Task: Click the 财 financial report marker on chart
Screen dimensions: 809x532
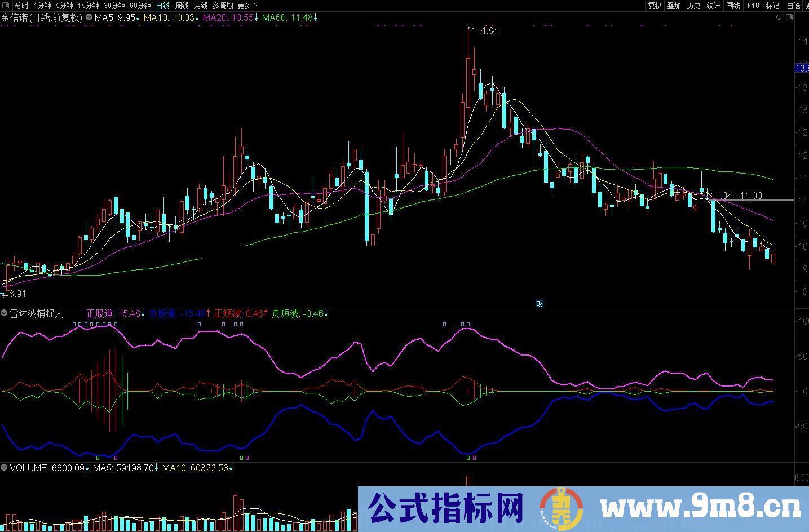Action: (x=539, y=303)
